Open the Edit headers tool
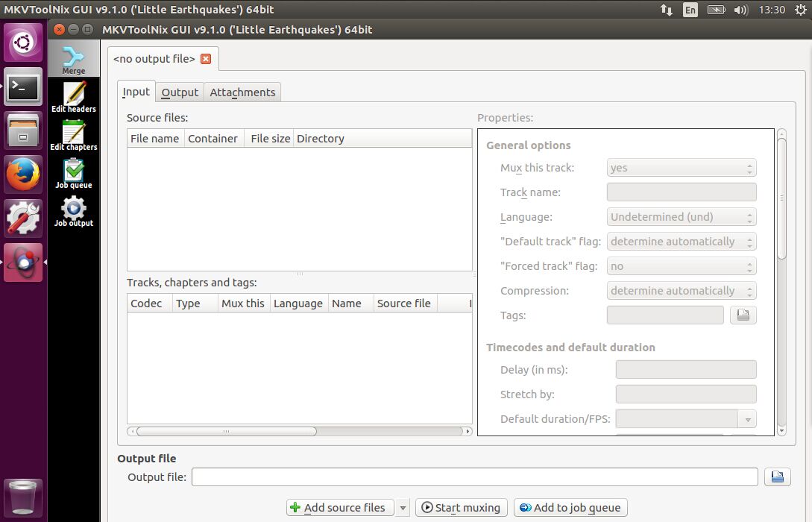Image resolution: width=812 pixels, height=522 pixels. pos(74,97)
